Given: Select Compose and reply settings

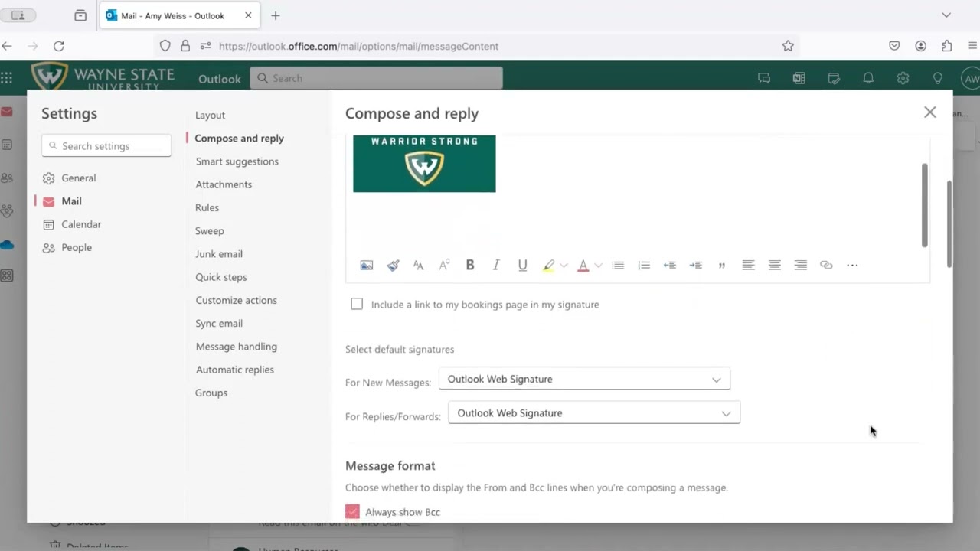Looking at the screenshot, I should point(239,139).
